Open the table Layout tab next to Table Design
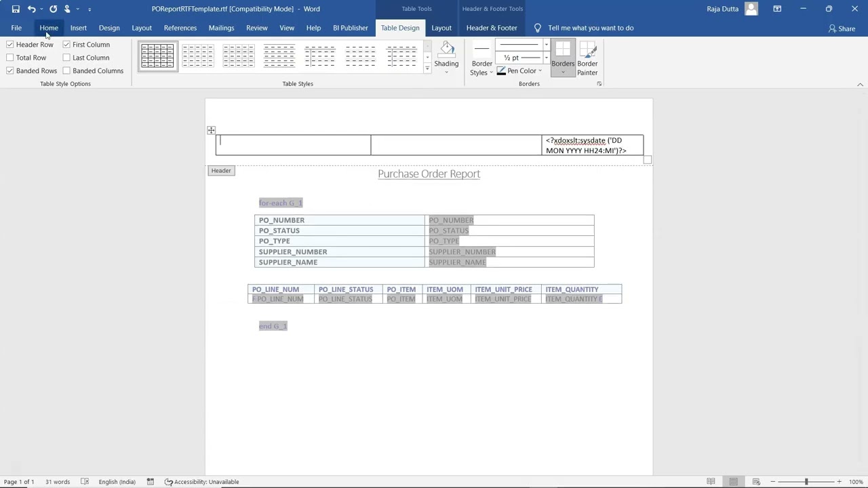This screenshot has width=868, height=488. pos(441,28)
